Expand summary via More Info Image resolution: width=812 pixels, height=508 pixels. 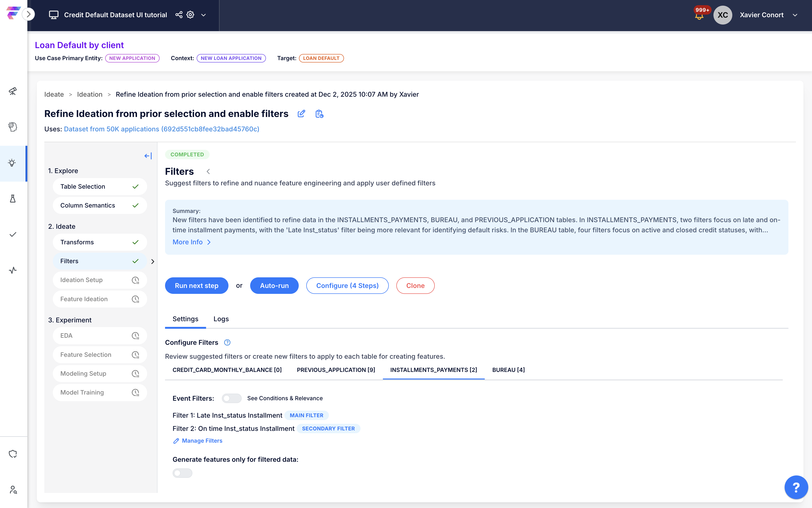tap(191, 242)
